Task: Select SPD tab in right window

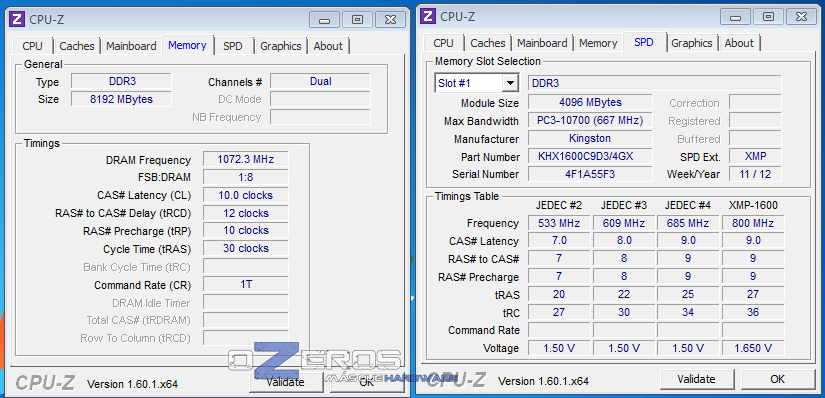Action: (x=644, y=42)
